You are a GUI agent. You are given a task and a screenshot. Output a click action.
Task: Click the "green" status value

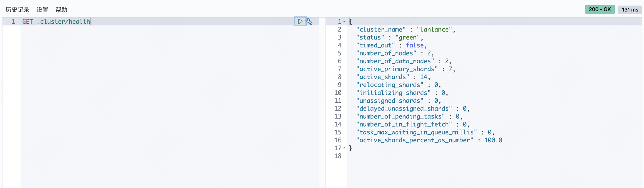[x=408, y=37]
